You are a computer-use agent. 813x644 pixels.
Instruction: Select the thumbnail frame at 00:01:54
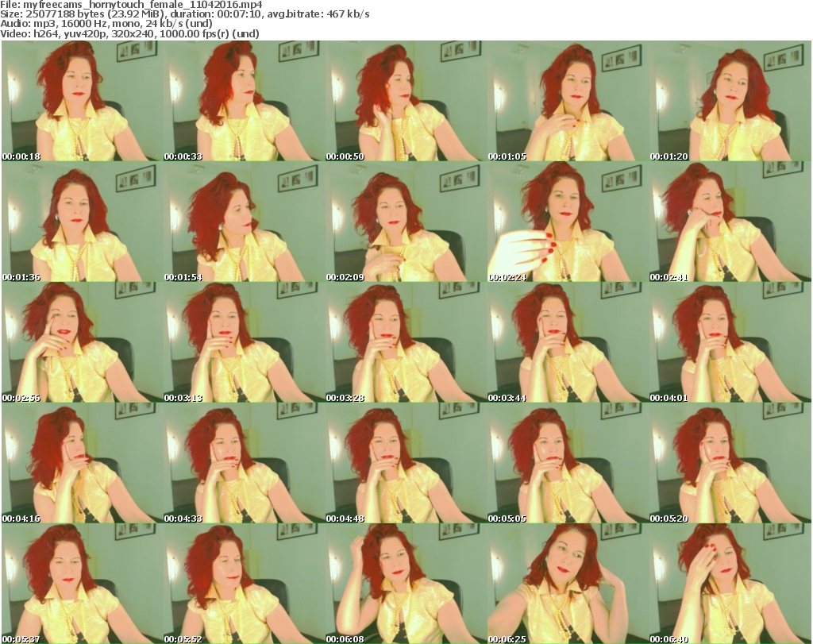tap(245, 222)
